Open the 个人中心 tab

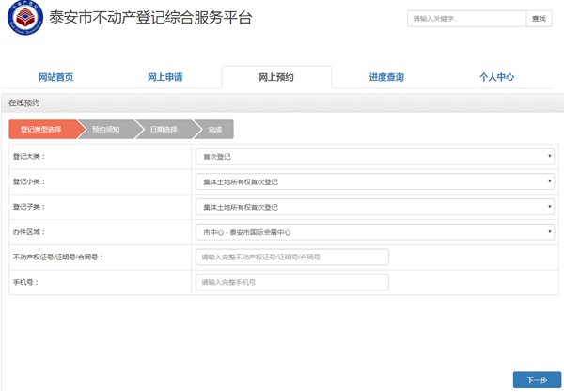tap(496, 78)
